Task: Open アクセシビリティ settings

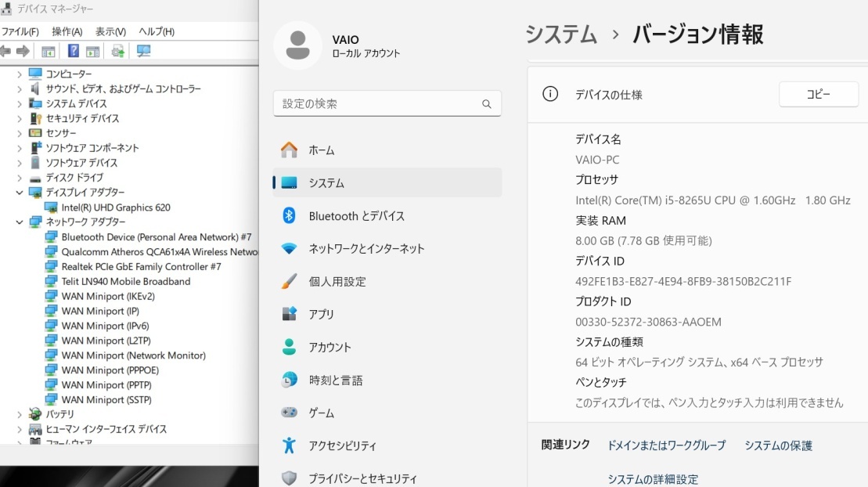Action: coord(387,446)
